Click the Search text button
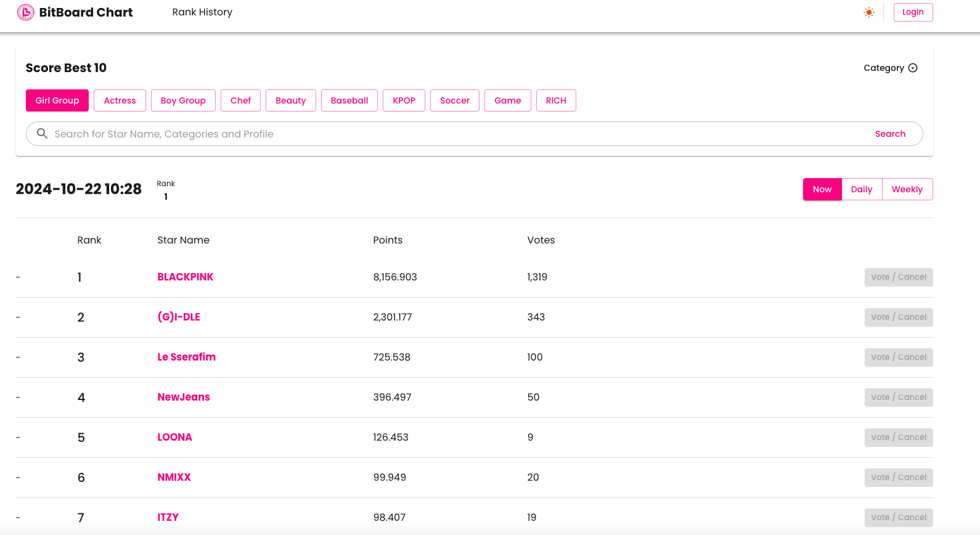The image size is (980, 535). (x=890, y=134)
